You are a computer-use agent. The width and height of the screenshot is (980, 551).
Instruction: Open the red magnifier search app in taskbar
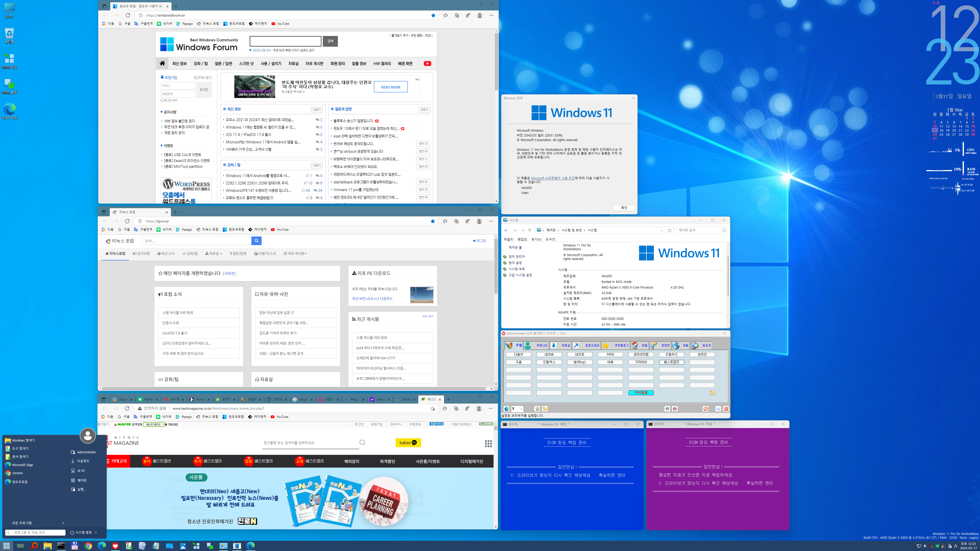click(x=34, y=546)
